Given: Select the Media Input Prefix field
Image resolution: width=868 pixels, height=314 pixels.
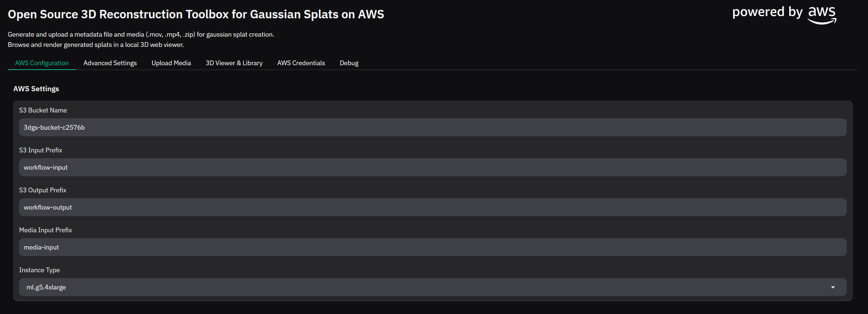Looking at the screenshot, I should point(433,247).
